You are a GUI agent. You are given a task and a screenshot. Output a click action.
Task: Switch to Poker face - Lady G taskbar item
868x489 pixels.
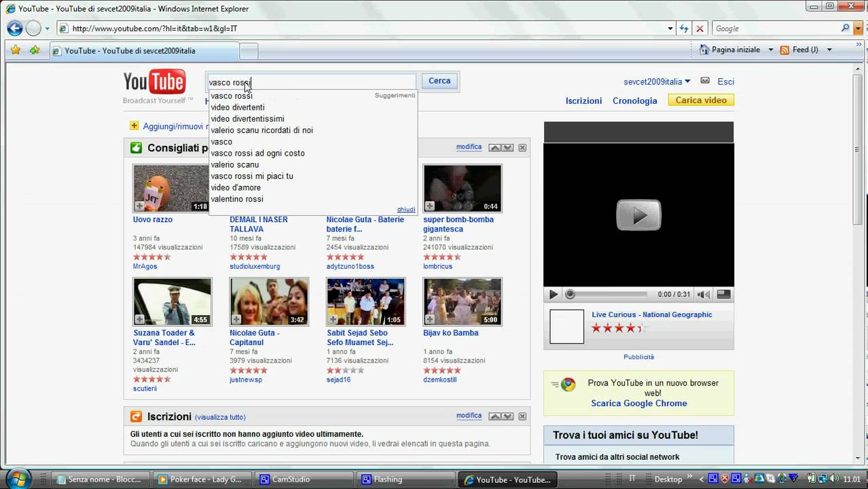[203, 479]
